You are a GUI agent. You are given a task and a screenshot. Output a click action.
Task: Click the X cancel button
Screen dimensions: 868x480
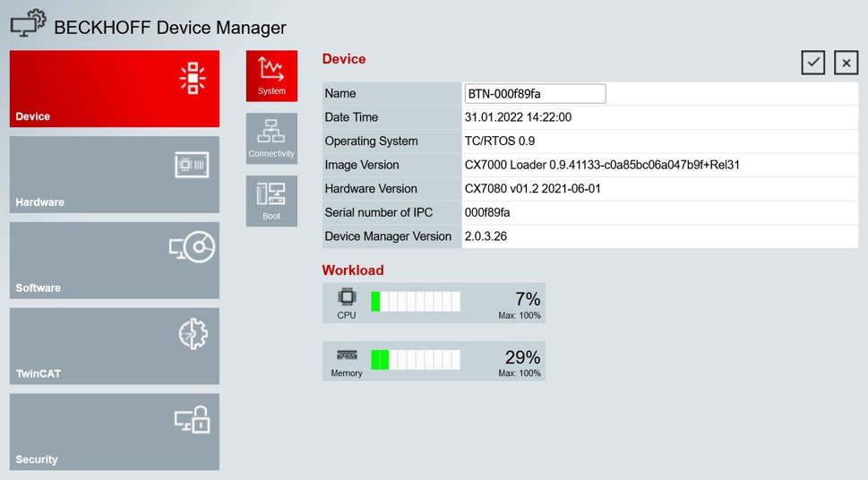846,63
